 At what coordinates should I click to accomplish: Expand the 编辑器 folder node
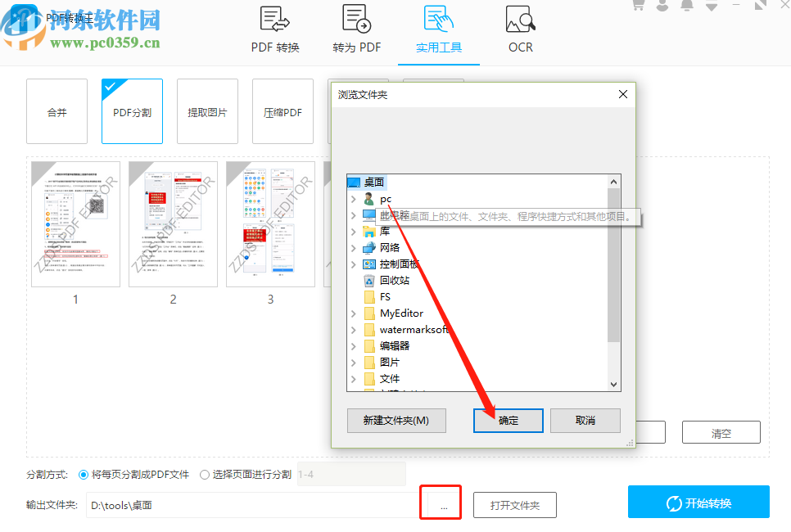(354, 346)
